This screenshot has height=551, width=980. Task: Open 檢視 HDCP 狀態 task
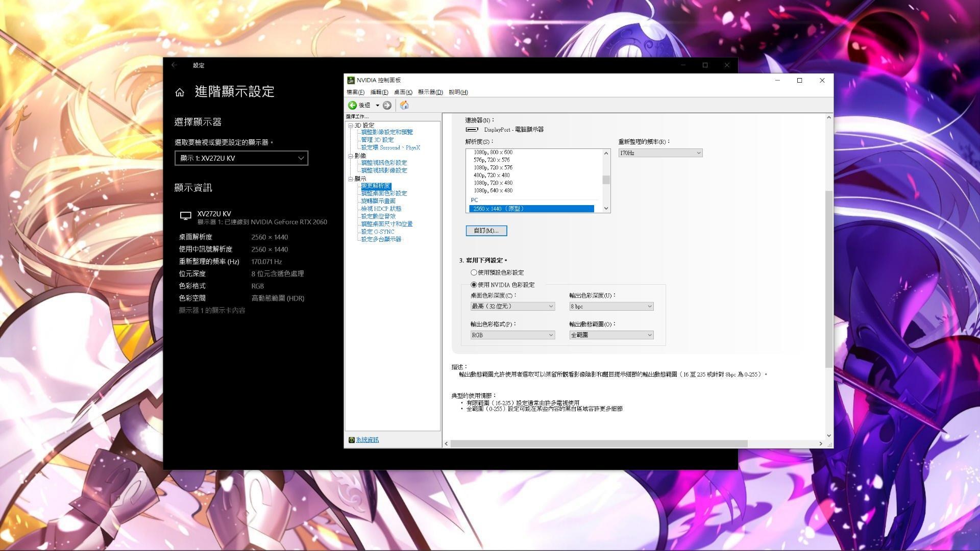pyautogui.click(x=381, y=209)
